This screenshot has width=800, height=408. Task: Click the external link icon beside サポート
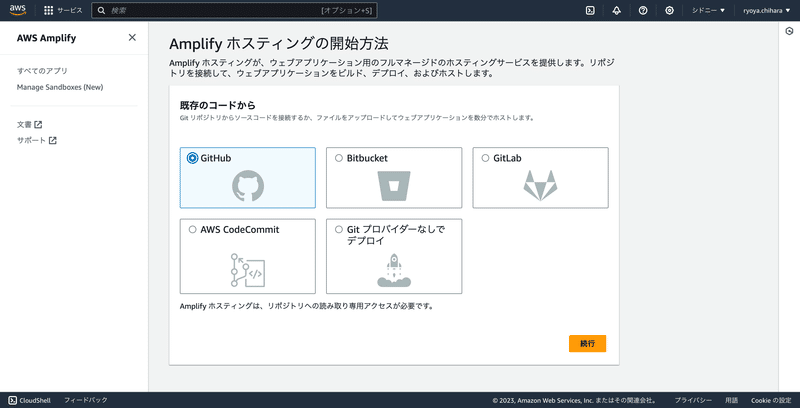53,140
